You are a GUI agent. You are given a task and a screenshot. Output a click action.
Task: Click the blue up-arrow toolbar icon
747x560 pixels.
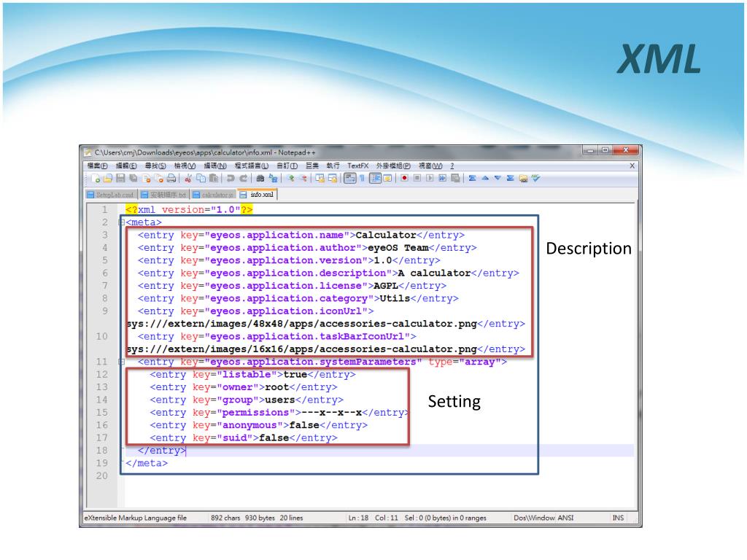point(485,179)
